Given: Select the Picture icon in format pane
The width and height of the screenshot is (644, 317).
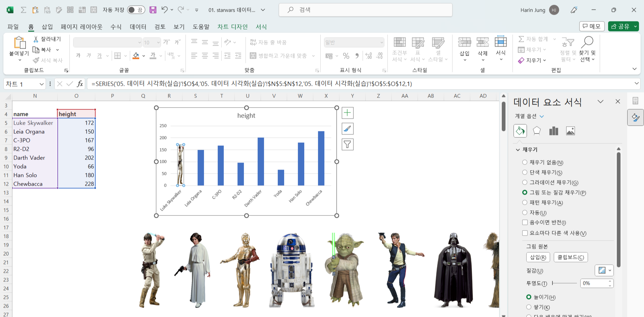Looking at the screenshot, I should [x=571, y=131].
